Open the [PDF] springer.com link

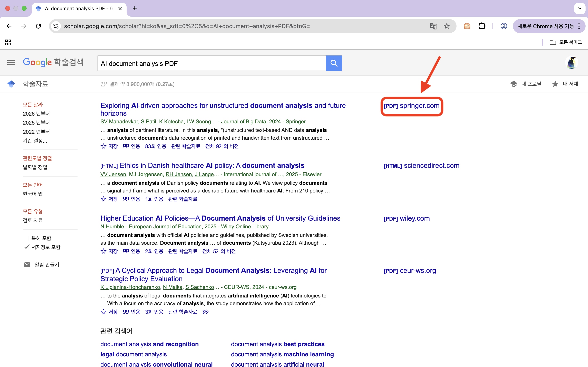(x=411, y=106)
